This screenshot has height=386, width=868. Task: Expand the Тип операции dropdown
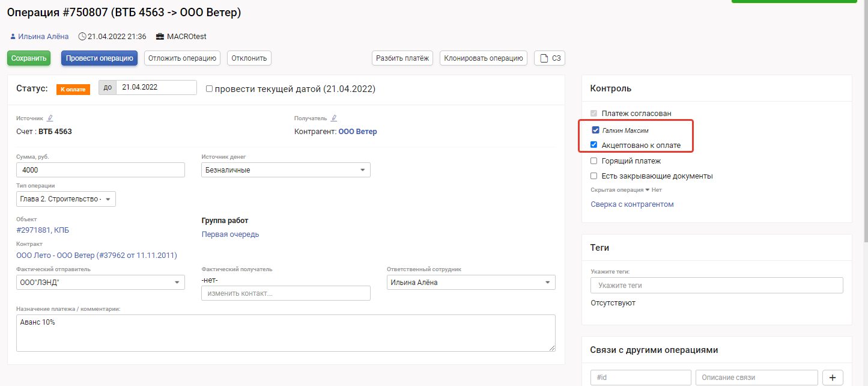click(66, 199)
